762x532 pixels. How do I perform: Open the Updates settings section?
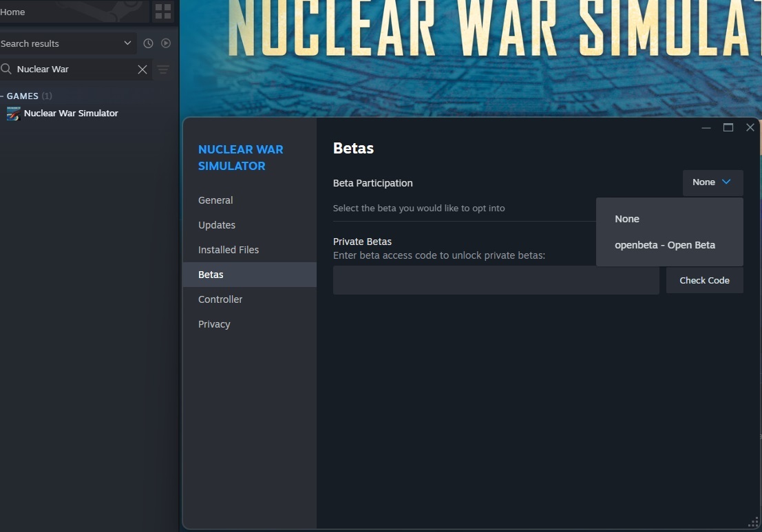click(x=216, y=224)
